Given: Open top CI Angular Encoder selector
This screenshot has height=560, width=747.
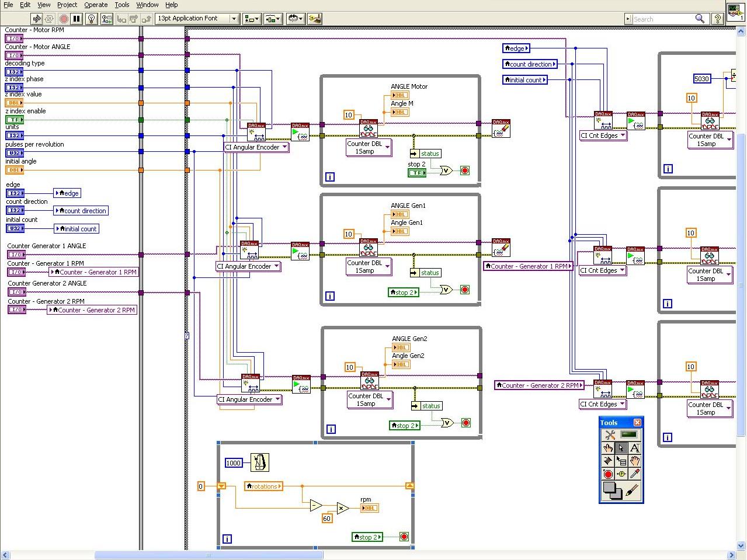Looking at the screenshot, I should click(x=256, y=147).
